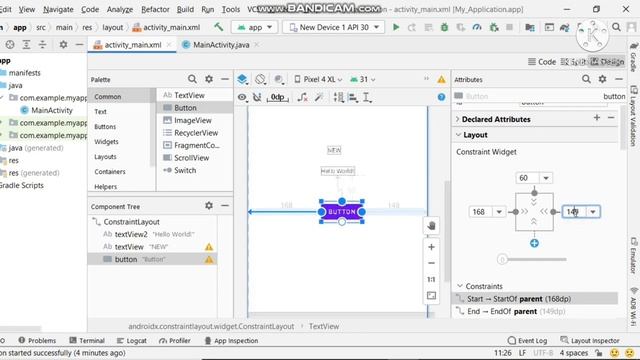This screenshot has width=640, height=360.
Task: Add attribute with plus in Declared Attributes
Action: (597, 118)
